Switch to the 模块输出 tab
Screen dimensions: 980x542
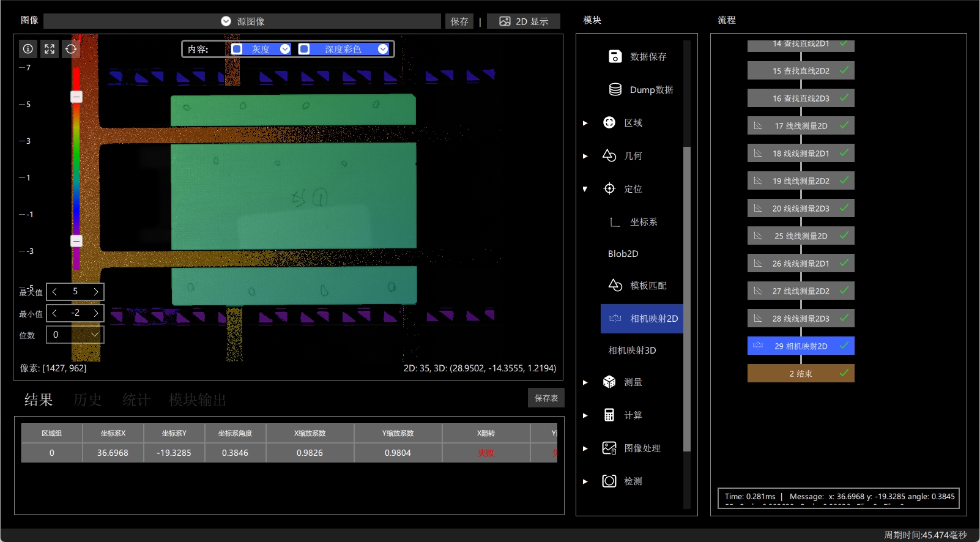click(198, 399)
